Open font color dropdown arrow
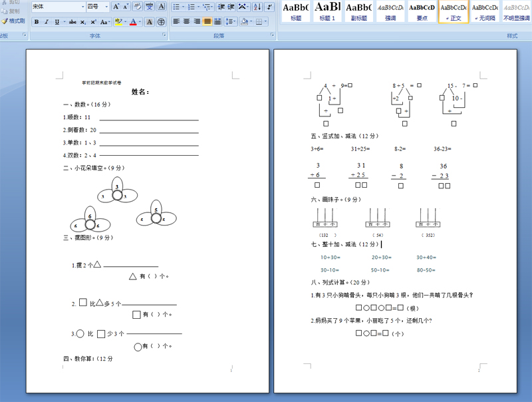 click(140, 22)
